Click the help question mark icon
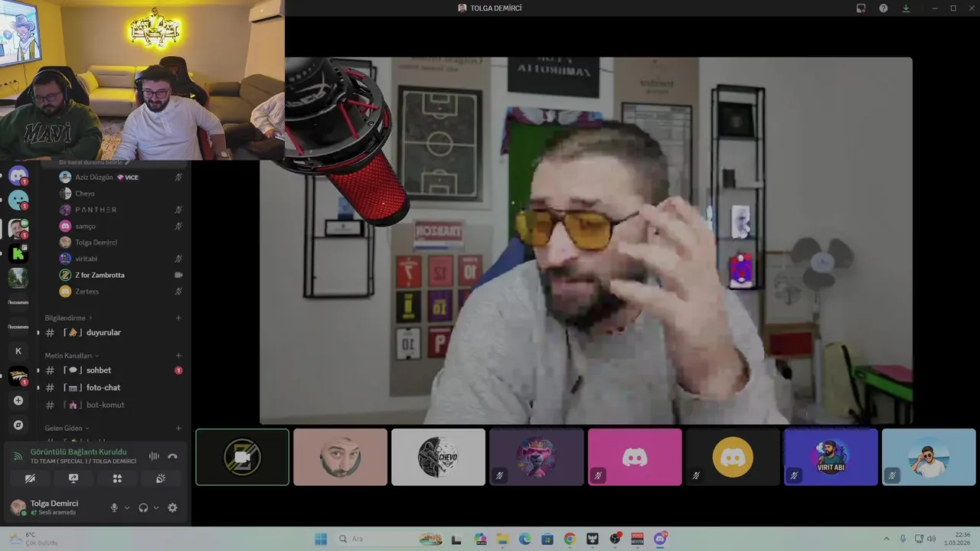980x551 pixels. pyautogui.click(x=884, y=8)
